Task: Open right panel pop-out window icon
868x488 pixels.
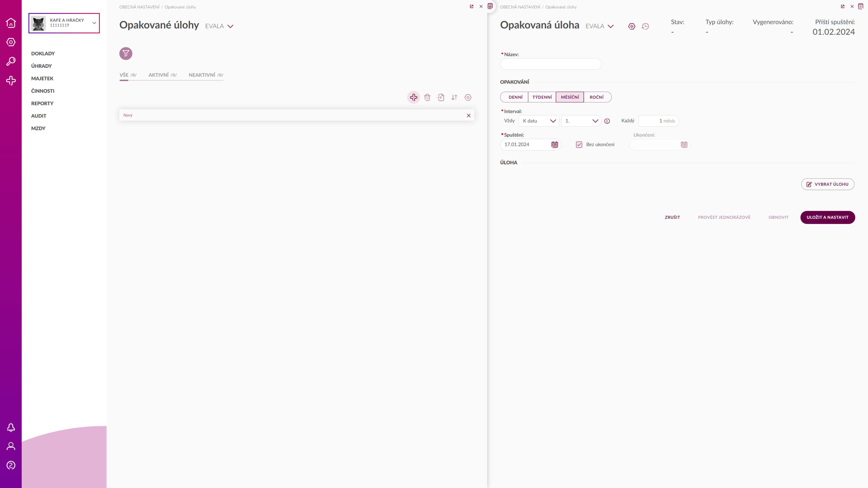Action: pyautogui.click(x=843, y=6)
